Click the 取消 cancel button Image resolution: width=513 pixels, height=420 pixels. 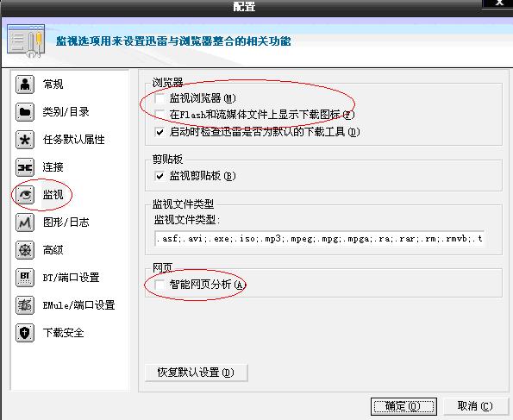(475, 406)
